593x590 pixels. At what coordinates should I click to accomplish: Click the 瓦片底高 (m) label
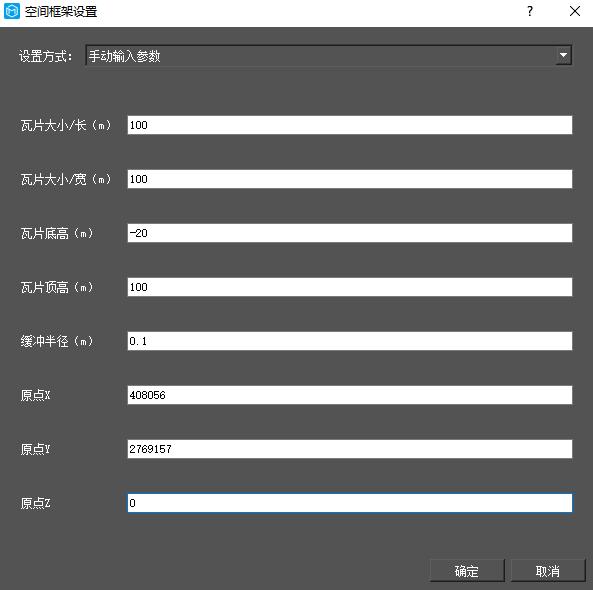pos(57,233)
